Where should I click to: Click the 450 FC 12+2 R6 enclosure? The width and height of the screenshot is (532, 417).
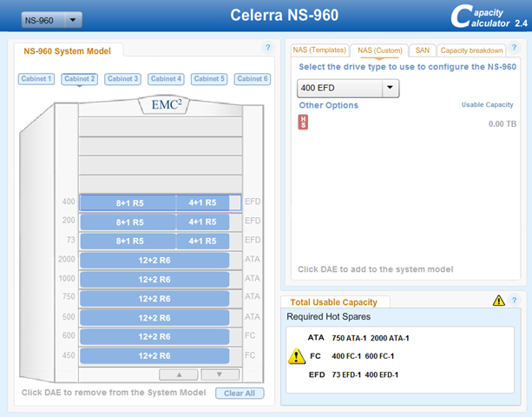[x=154, y=356]
